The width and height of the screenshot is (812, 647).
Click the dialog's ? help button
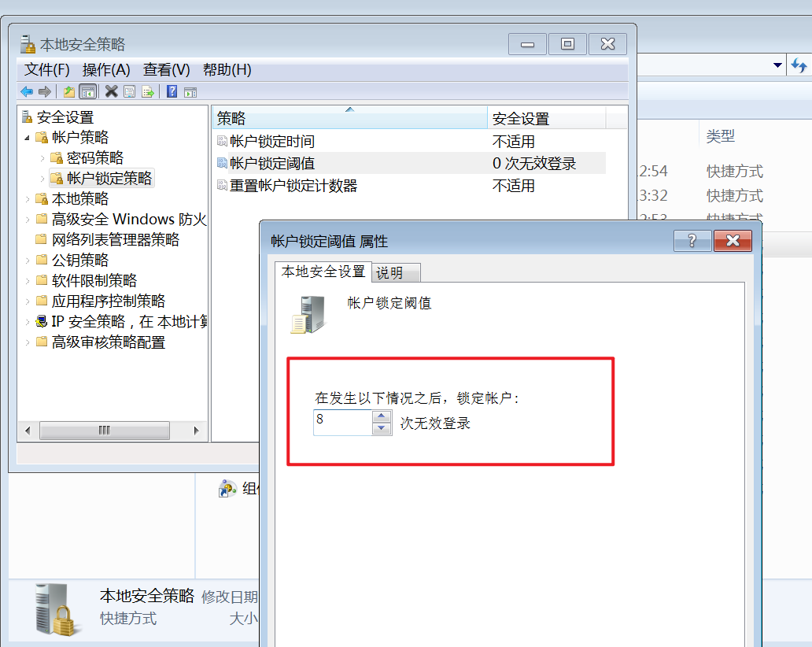(x=692, y=241)
